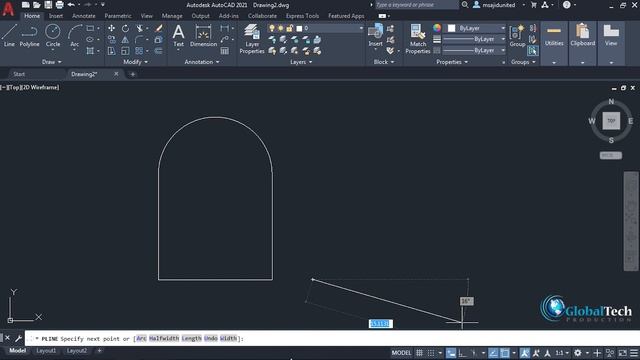Toggle group selection on/off button
Screen dimensions: 640x360
point(532,51)
